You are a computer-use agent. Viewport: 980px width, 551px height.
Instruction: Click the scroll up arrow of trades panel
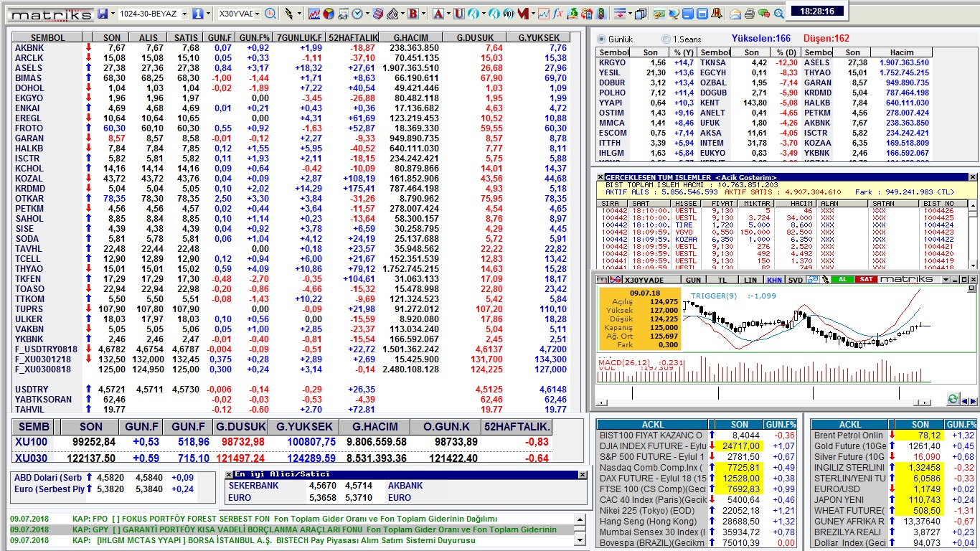973,204
